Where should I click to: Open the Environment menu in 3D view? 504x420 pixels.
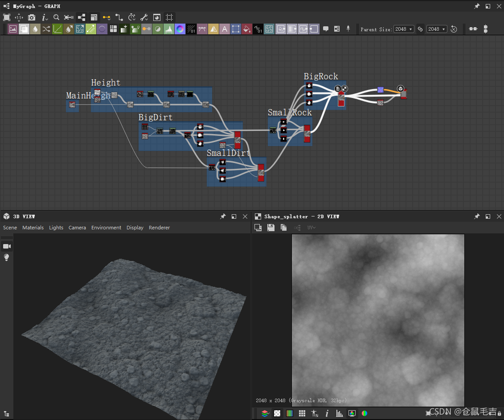coord(106,228)
